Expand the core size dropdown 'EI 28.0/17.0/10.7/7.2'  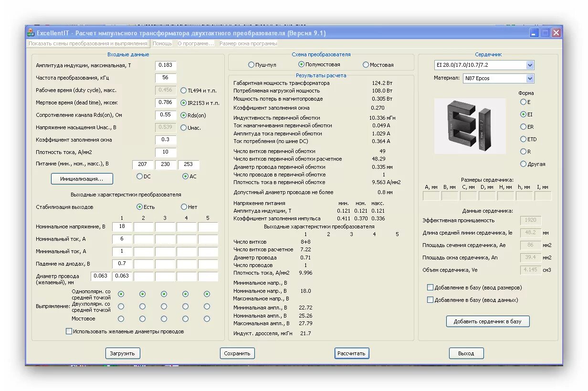pyautogui.click(x=530, y=65)
